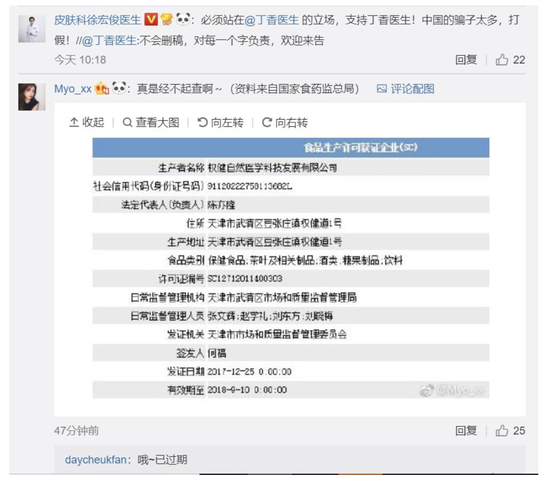Click signer name 何福
Screen dimensions: 550x487
click(217, 353)
